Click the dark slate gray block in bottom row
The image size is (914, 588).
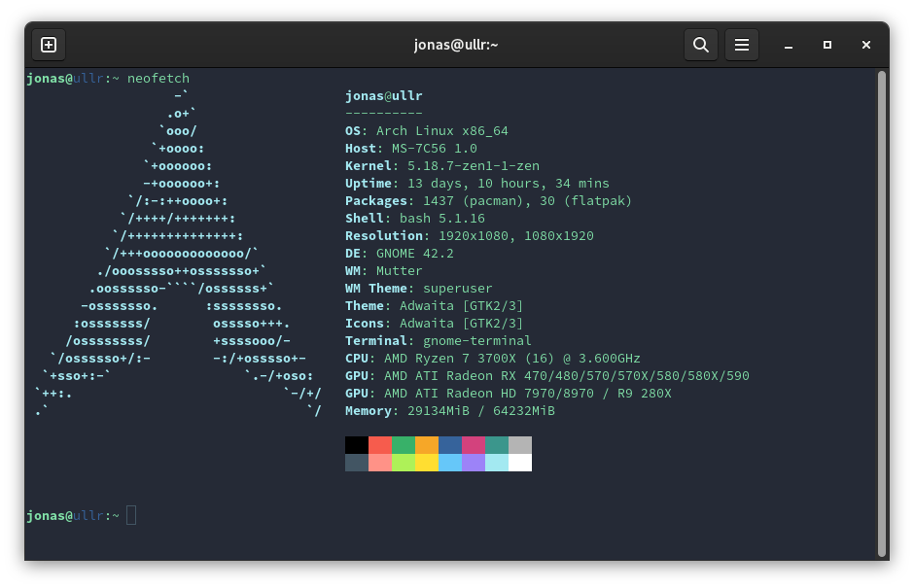357,463
